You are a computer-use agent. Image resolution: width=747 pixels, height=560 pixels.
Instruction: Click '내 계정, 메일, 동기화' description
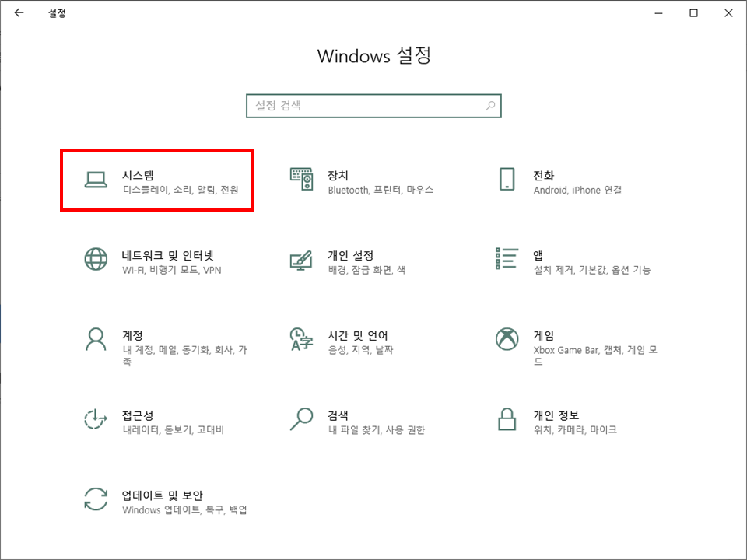[185, 355]
